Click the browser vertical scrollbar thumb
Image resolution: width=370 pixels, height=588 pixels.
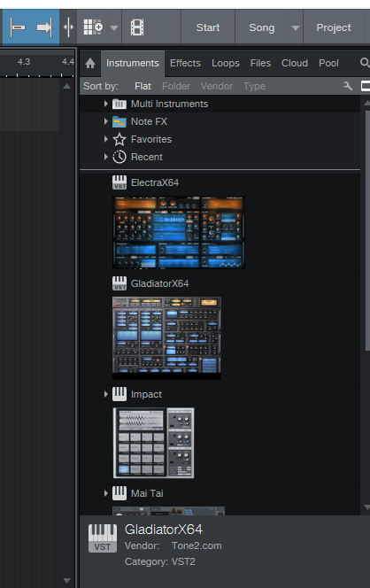coord(367,230)
